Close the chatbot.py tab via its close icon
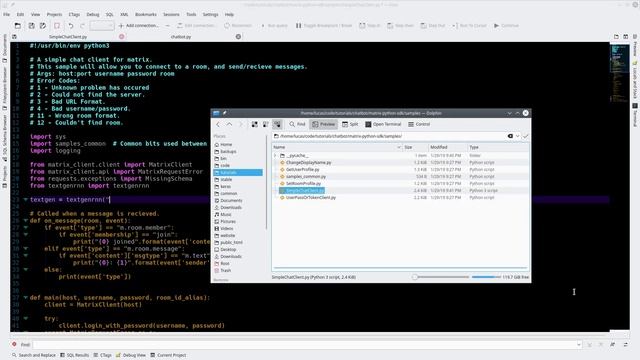 (238, 37)
